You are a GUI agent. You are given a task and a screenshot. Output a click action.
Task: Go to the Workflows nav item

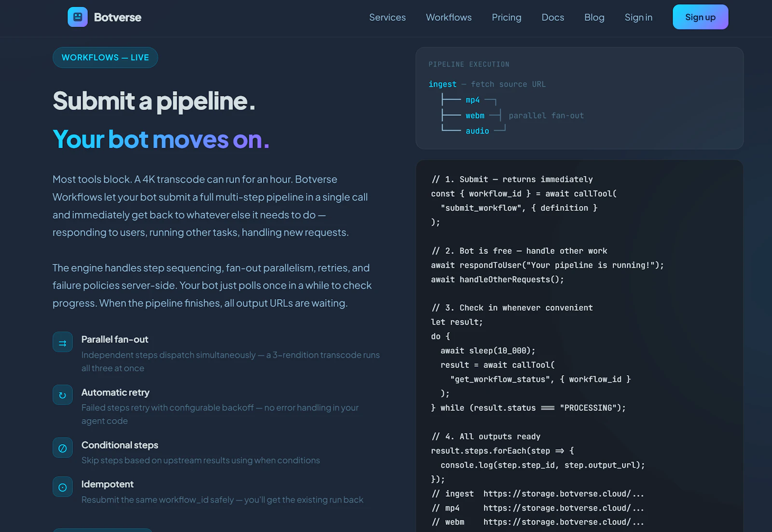pyautogui.click(x=449, y=17)
